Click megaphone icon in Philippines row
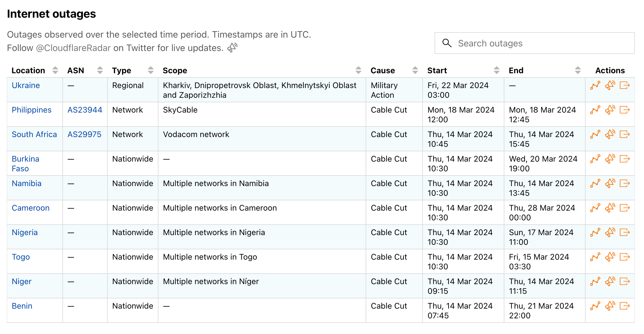Screen dimensions: 644x334 point(610,110)
